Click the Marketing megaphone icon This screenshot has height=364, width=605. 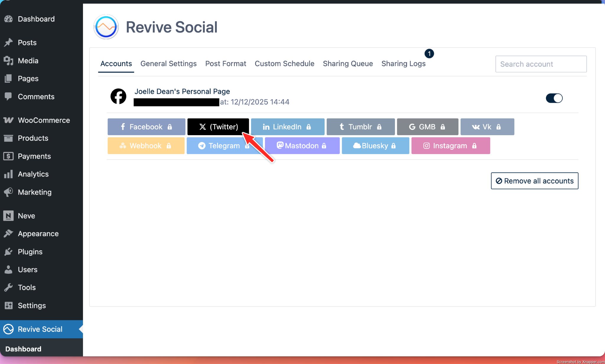tap(8, 192)
